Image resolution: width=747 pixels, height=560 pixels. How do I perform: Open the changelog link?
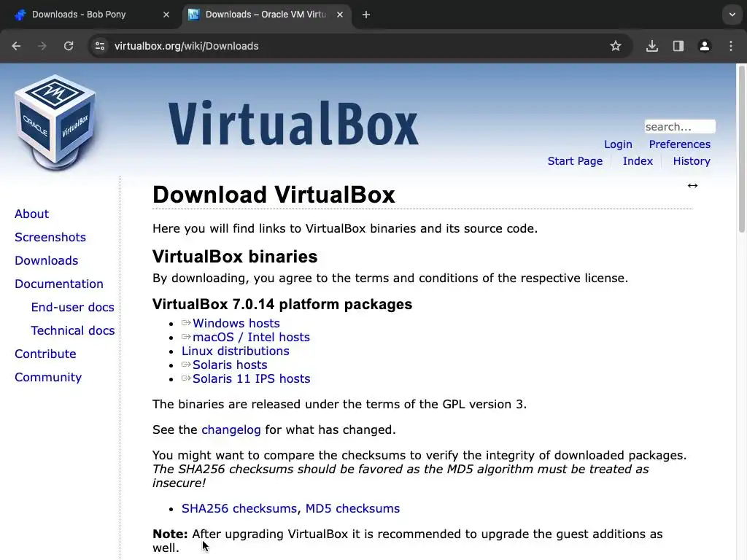(231, 430)
